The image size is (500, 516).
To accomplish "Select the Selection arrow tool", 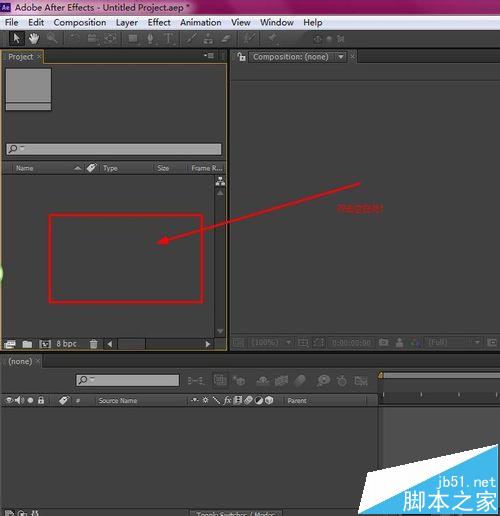I will click(x=16, y=39).
